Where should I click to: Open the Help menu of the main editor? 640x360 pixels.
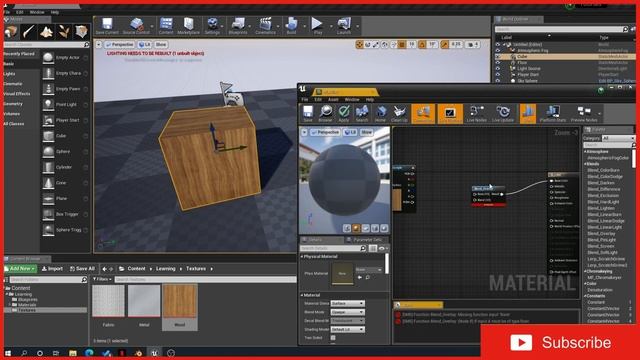pos(55,12)
